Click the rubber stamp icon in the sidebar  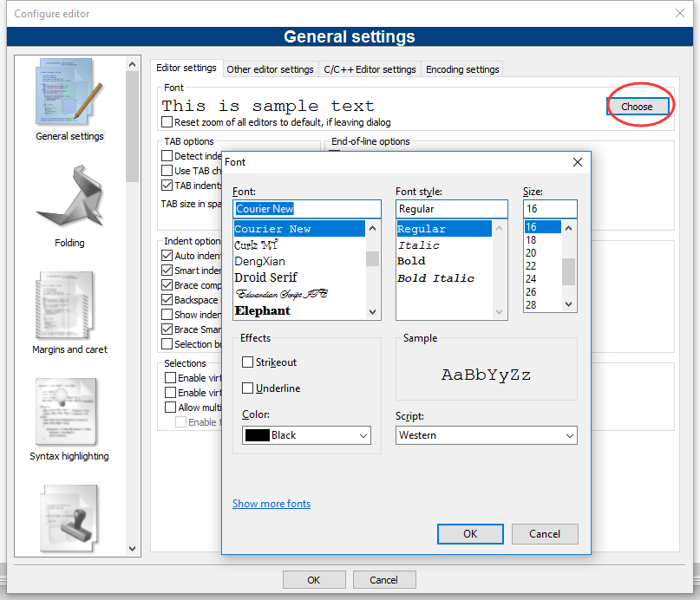69,518
